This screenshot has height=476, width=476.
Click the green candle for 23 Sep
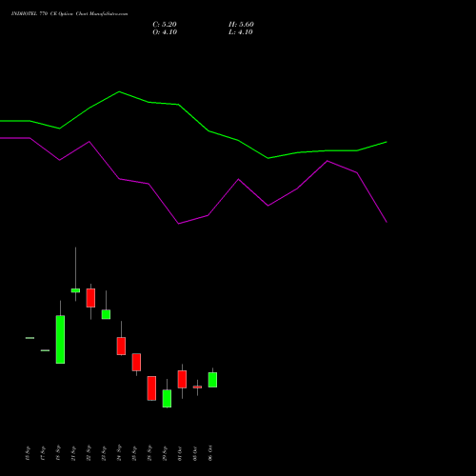click(x=106, y=314)
